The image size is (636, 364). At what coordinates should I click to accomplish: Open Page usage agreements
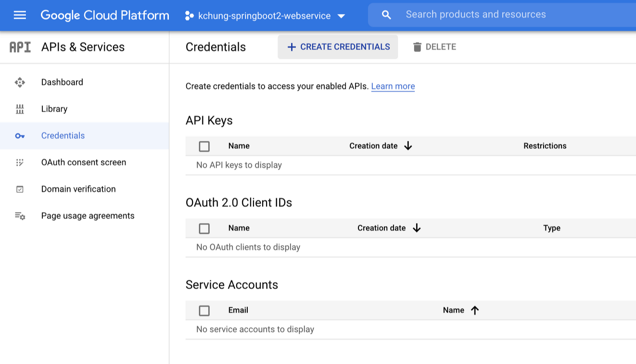[84, 216]
